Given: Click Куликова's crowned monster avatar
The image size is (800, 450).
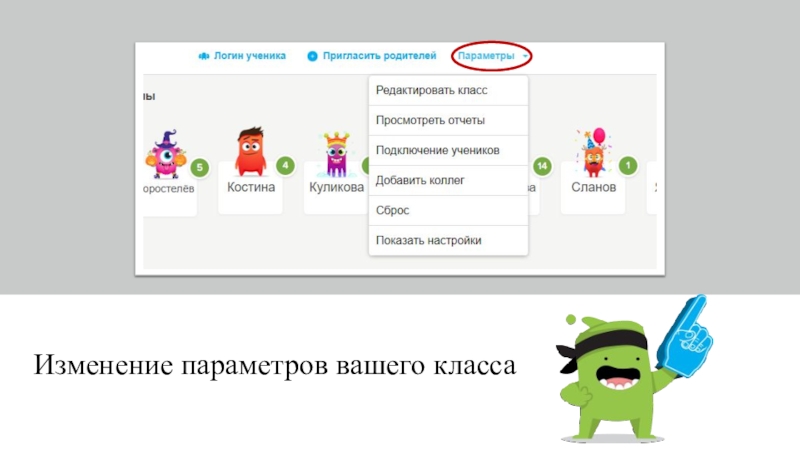Looking at the screenshot, I should pyautogui.click(x=338, y=155).
